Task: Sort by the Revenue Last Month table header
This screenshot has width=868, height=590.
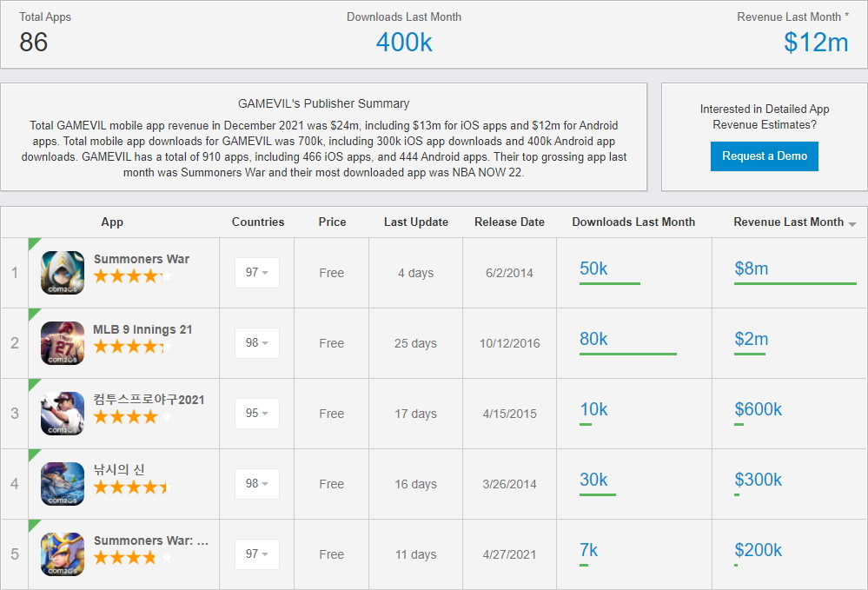Action: (788, 222)
